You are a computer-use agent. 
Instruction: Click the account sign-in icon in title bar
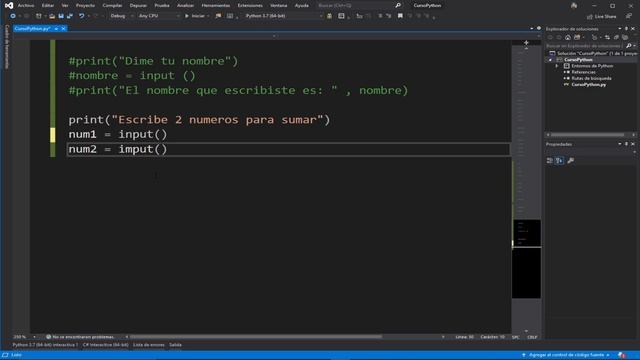[x=574, y=5]
